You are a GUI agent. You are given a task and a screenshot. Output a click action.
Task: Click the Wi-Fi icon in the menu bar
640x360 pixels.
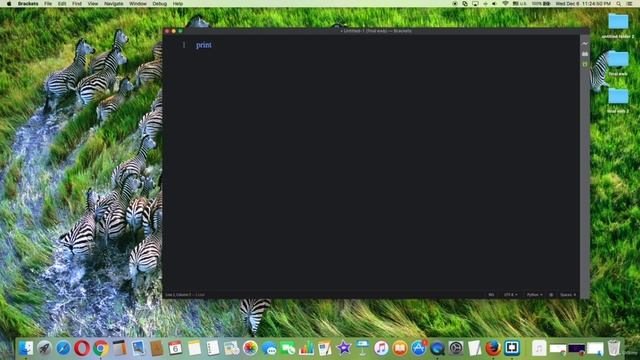[505, 3]
